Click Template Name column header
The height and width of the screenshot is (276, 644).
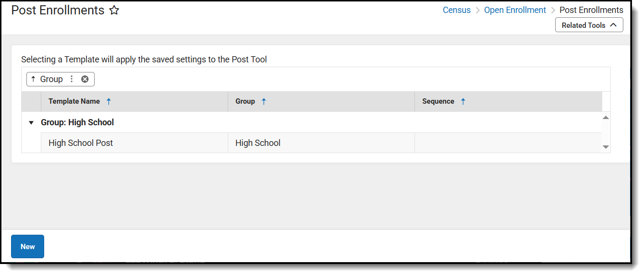pyautogui.click(x=74, y=101)
